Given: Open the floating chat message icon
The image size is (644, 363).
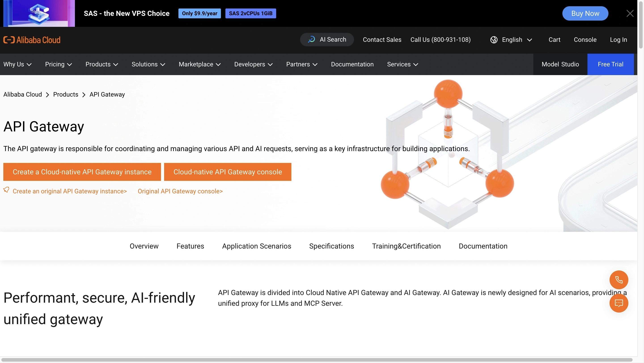Looking at the screenshot, I should point(619,303).
